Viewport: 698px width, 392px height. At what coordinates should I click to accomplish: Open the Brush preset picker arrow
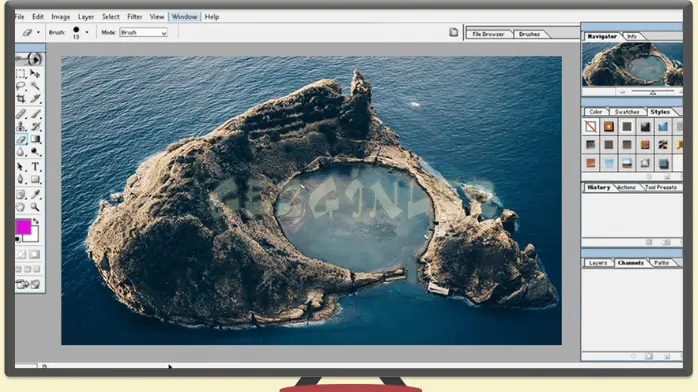87,32
